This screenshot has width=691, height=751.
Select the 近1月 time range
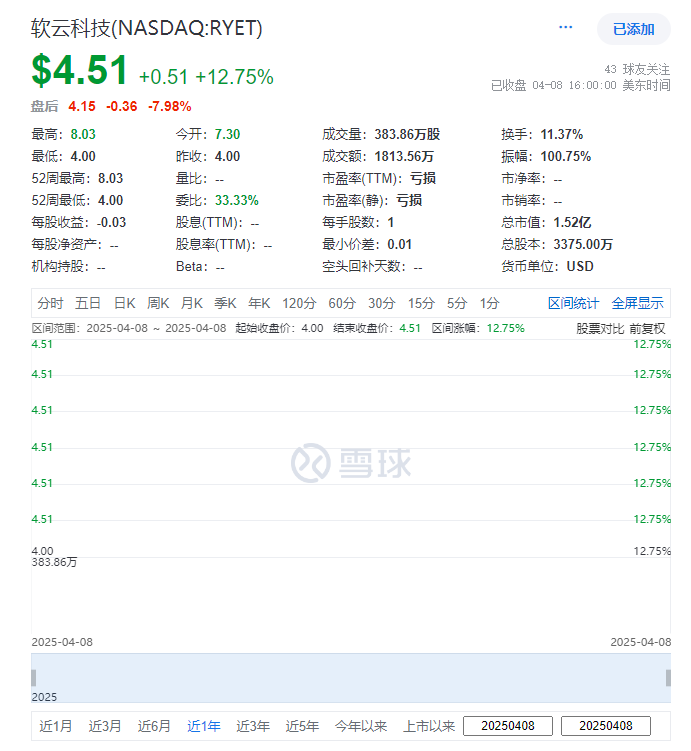pyautogui.click(x=56, y=726)
